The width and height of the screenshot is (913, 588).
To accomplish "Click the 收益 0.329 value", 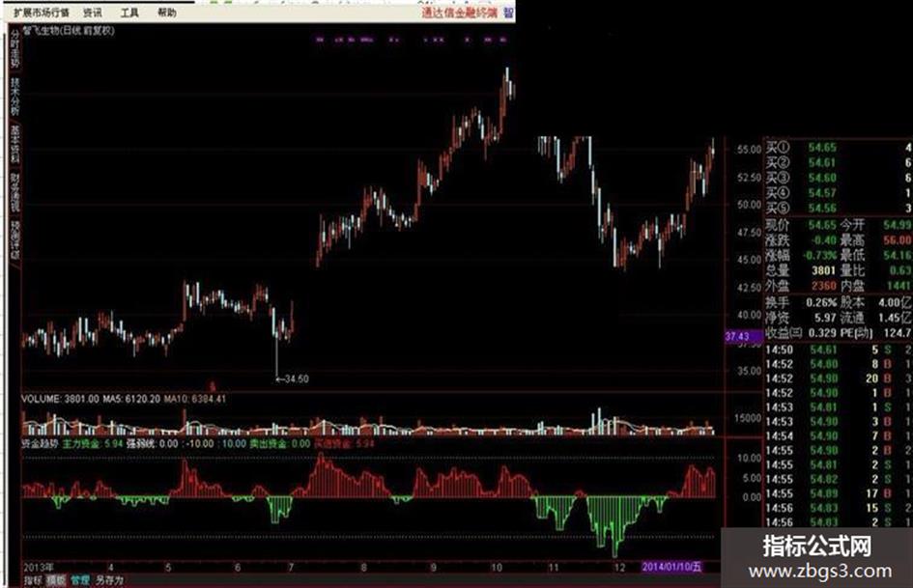I will [823, 333].
